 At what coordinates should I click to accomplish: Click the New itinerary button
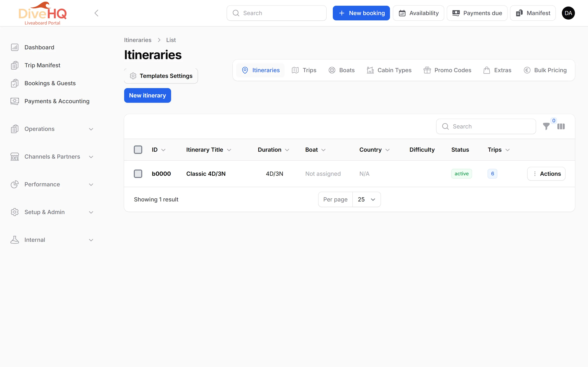(147, 95)
